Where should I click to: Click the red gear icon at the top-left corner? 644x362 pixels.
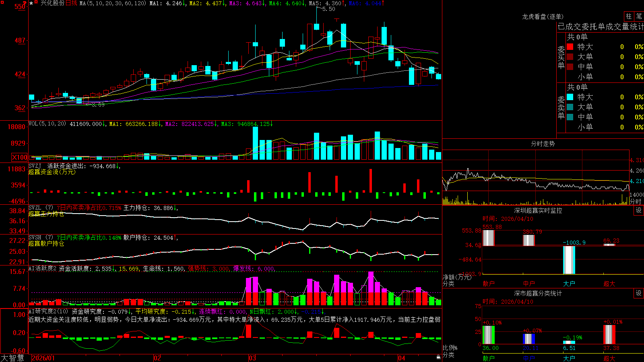pos(2,2)
